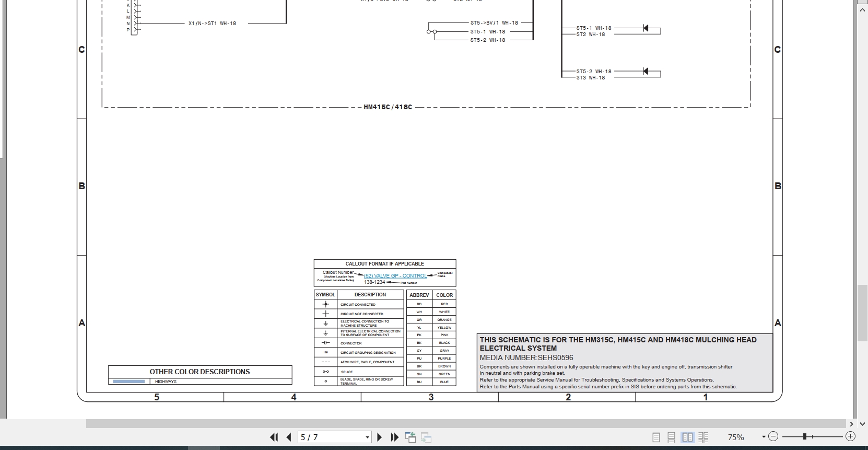868x450 pixels.
Task: Switch to single page view
Action: pos(656,437)
